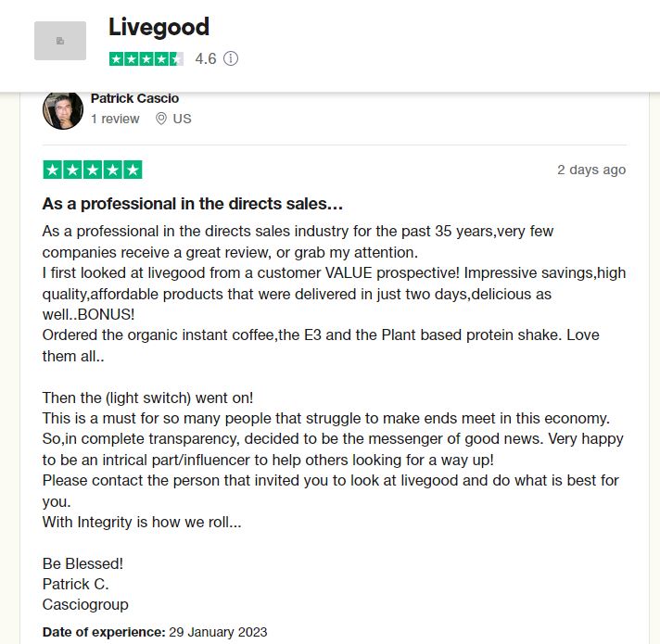Click the Livegood company logo placeholder
Viewport: 660px width, 644px height.
click(x=60, y=41)
